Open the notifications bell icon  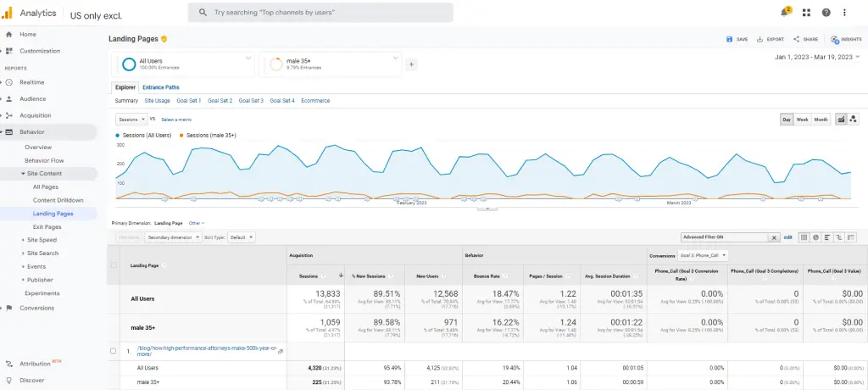tap(785, 13)
